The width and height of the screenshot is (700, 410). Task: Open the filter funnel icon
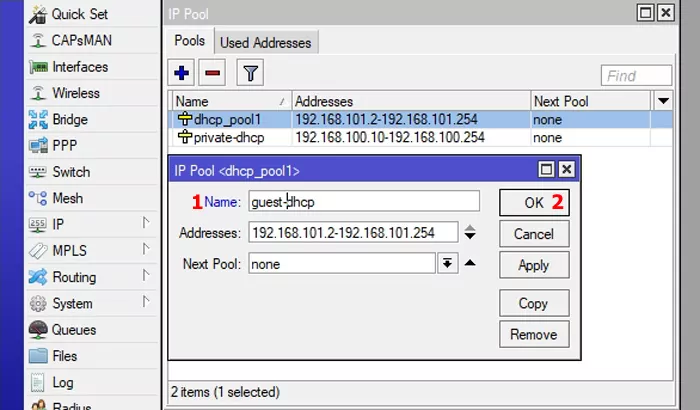249,73
